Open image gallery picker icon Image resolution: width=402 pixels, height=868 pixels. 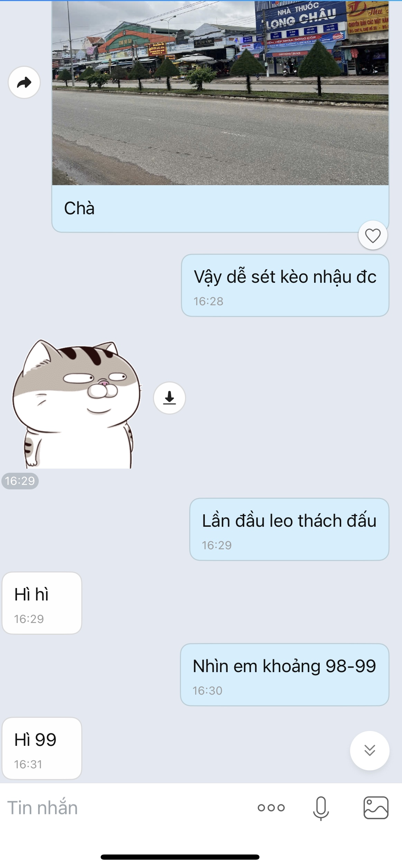click(x=376, y=808)
